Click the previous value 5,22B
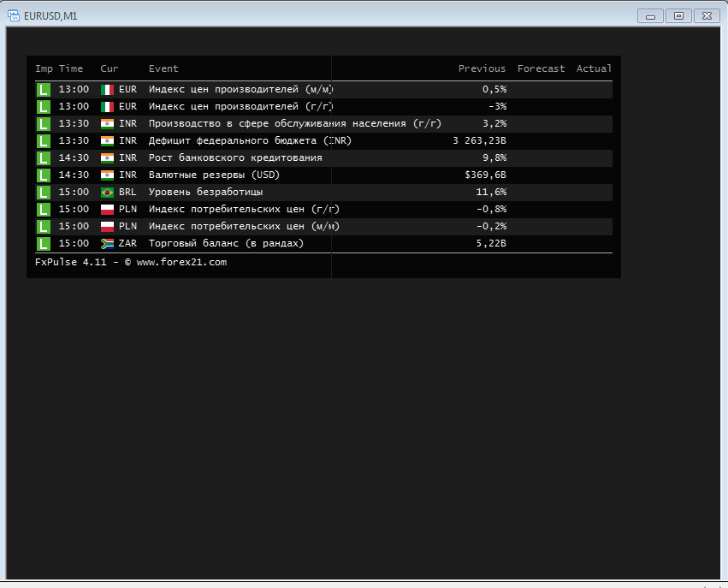 [x=491, y=243]
